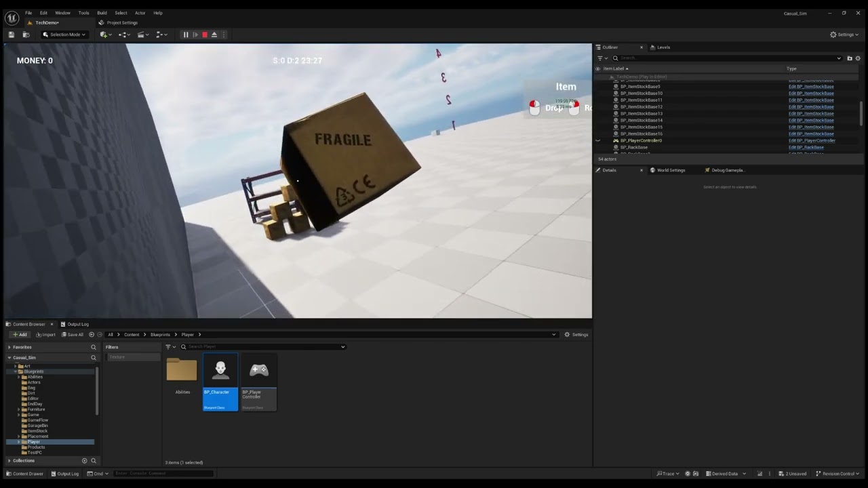Open the Abilities folder thumbnail
The width and height of the screenshot is (868, 488).
pos(182,375)
